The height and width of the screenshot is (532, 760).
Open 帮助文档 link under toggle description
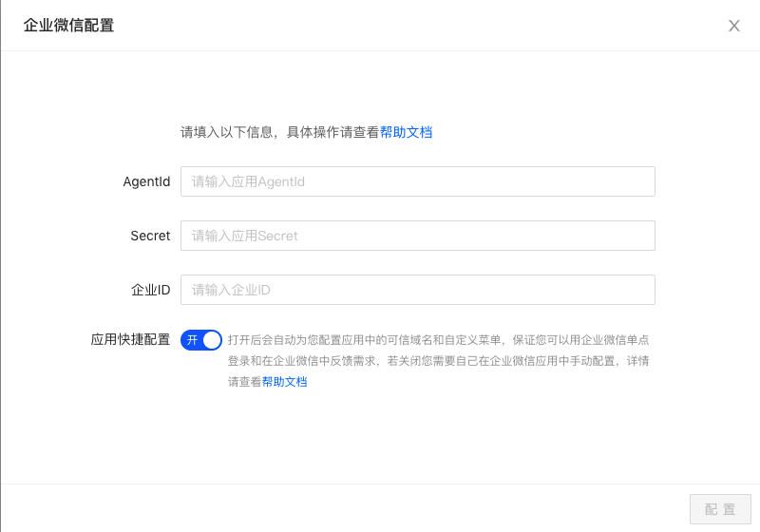[x=284, y=382]
